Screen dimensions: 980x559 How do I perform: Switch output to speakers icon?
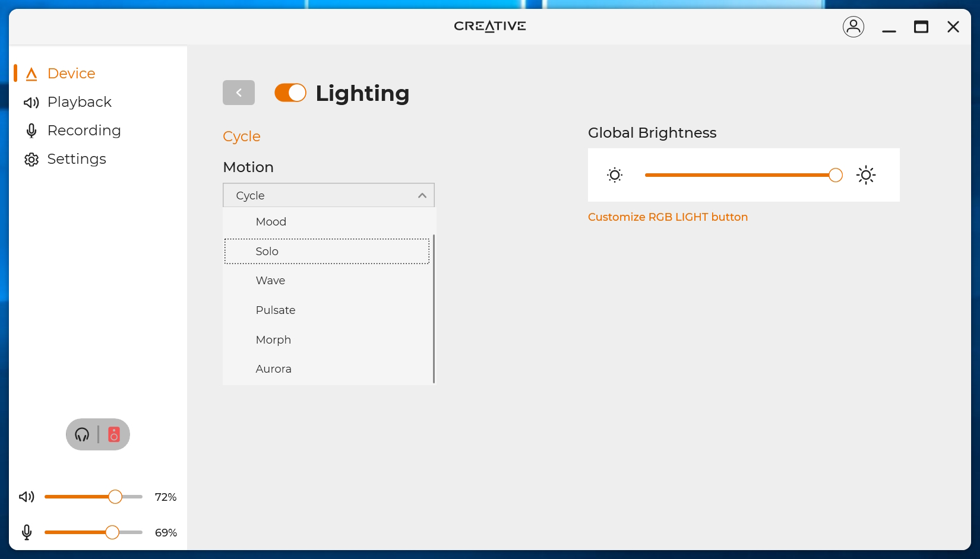click(114, 434)
